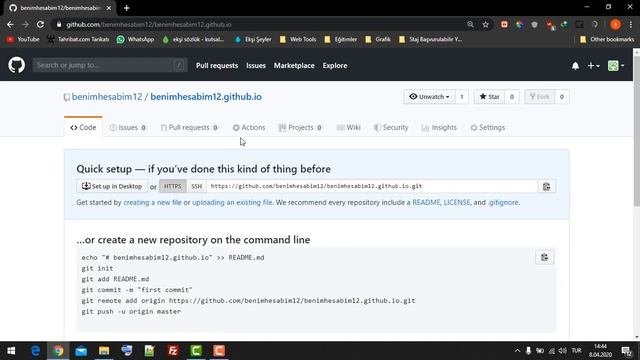
Task: Open the Chrome profile avatar button
Action: [x=616, y=24]
